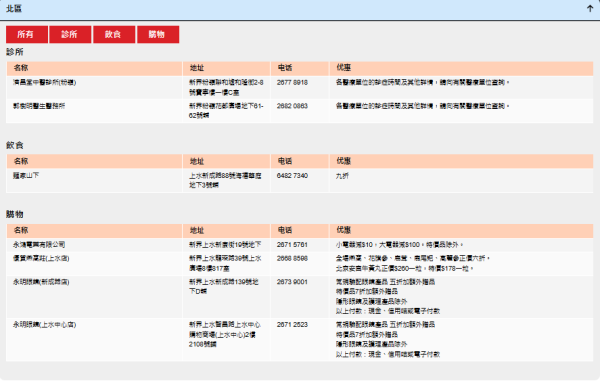Viewport: 600px width, 383px height.
Task: Click the 电话 header in the 購物 table
Action: click(x=285, y=230)
